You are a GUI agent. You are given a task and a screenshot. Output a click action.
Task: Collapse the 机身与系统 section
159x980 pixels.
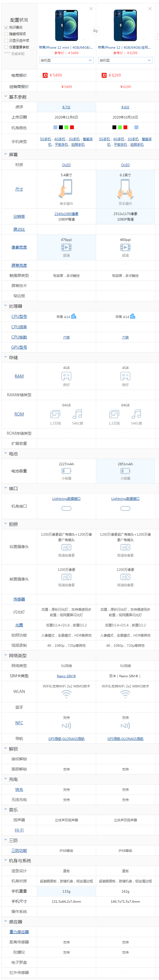pyautogui.click(x=6, y=860)
